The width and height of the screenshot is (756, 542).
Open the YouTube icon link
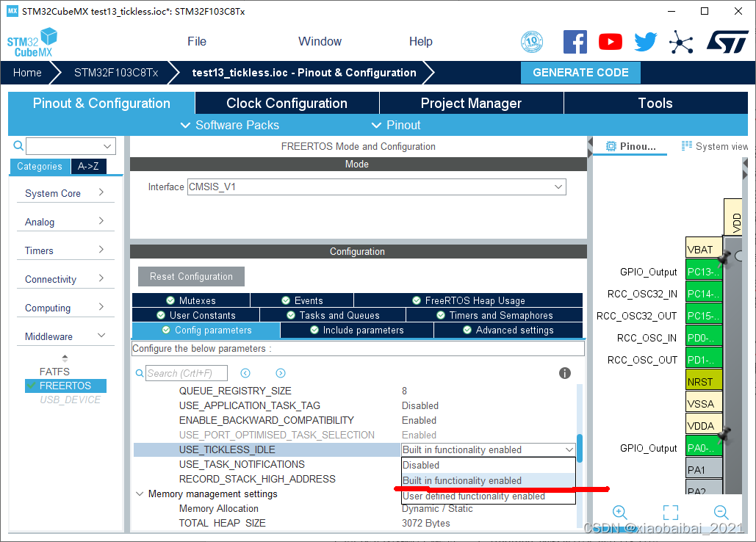[x=610, y=42]
